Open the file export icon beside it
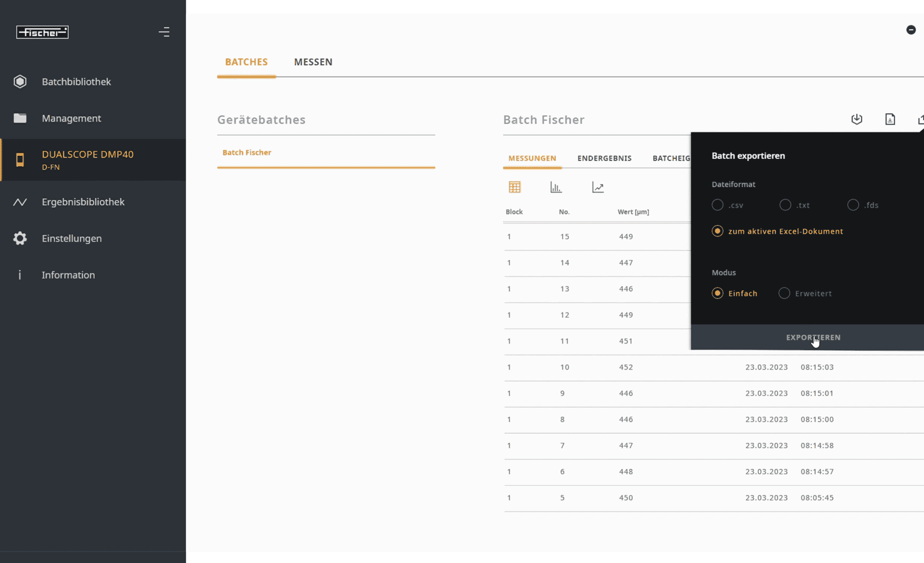 (x=890, y=119)
